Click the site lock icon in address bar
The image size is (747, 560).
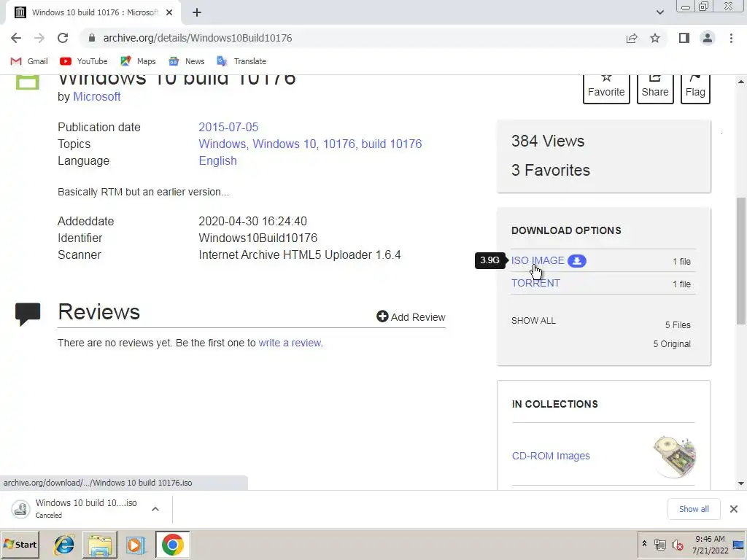click(x=92, y=38)
